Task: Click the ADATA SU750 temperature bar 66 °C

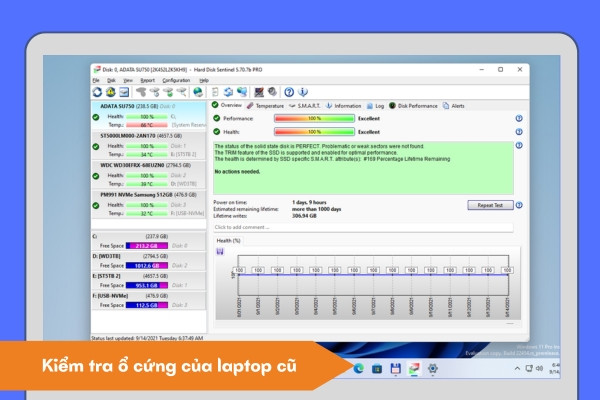Action: (147, 125)
